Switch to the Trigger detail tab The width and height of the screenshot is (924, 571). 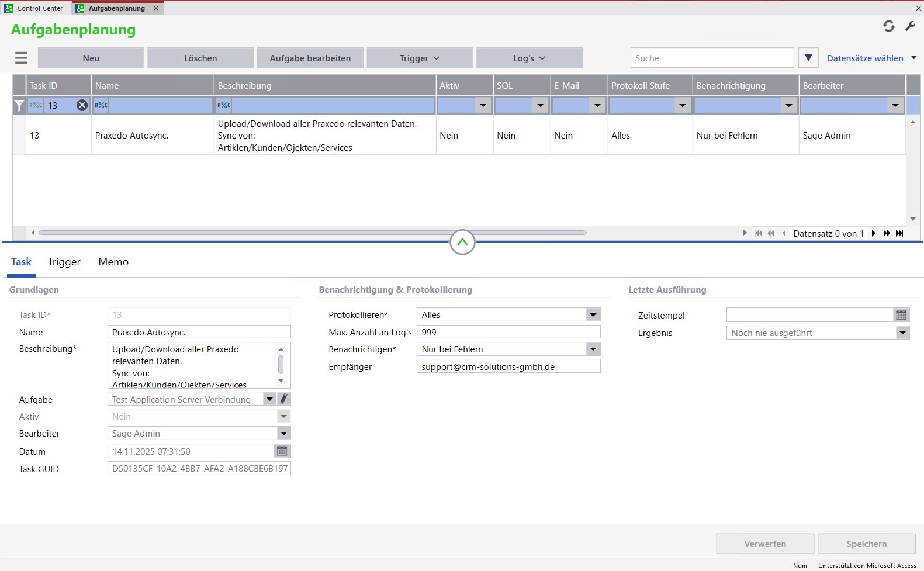64,262
